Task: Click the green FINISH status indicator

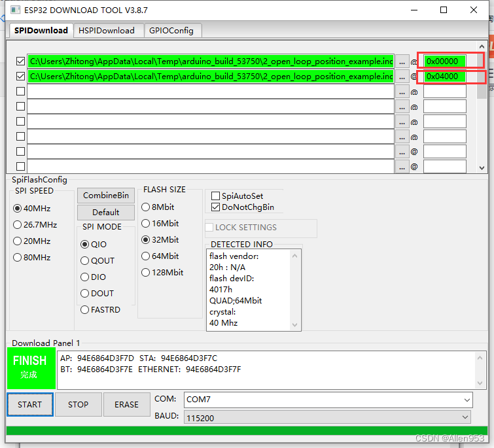Action: click(x=31, y=368)
